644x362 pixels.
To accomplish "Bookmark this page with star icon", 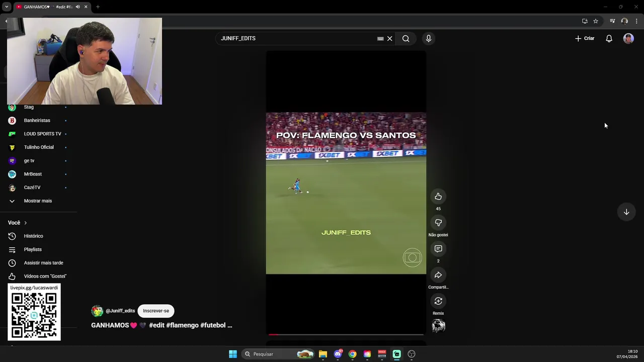I will (x=596, y=21).
